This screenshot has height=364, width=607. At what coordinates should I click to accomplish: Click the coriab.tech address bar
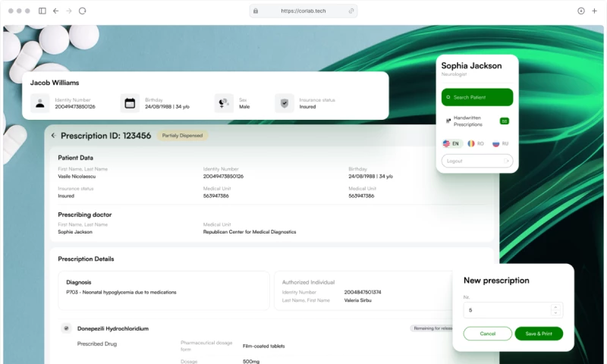tap(303, 11)
